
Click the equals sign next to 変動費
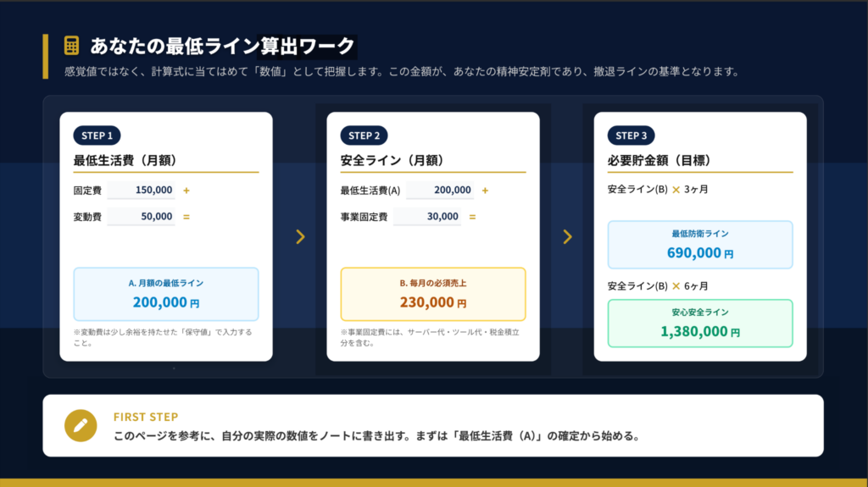[186, 217]
